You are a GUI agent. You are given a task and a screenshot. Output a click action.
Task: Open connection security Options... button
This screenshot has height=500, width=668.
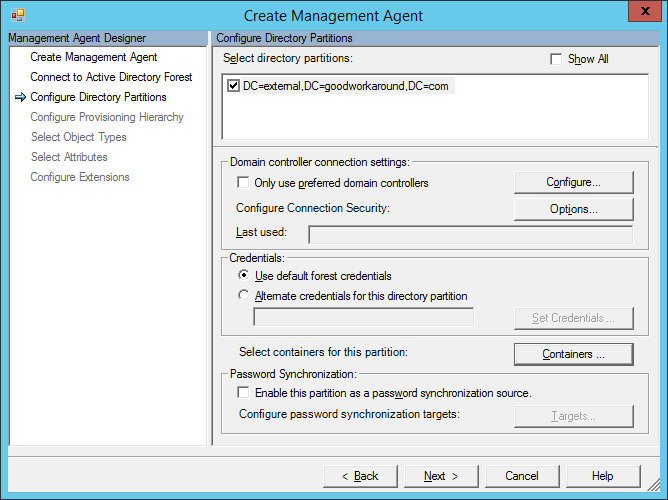[573, 209]
